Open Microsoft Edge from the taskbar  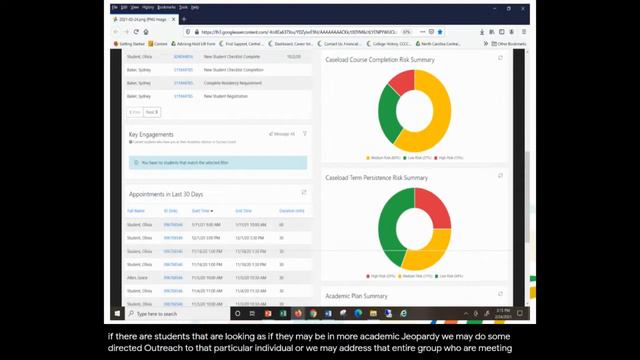tap(358, 313)
